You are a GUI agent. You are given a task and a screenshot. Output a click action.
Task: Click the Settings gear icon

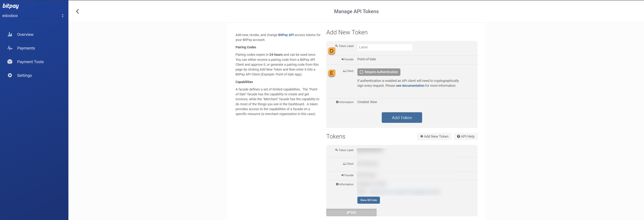(10, 75)
